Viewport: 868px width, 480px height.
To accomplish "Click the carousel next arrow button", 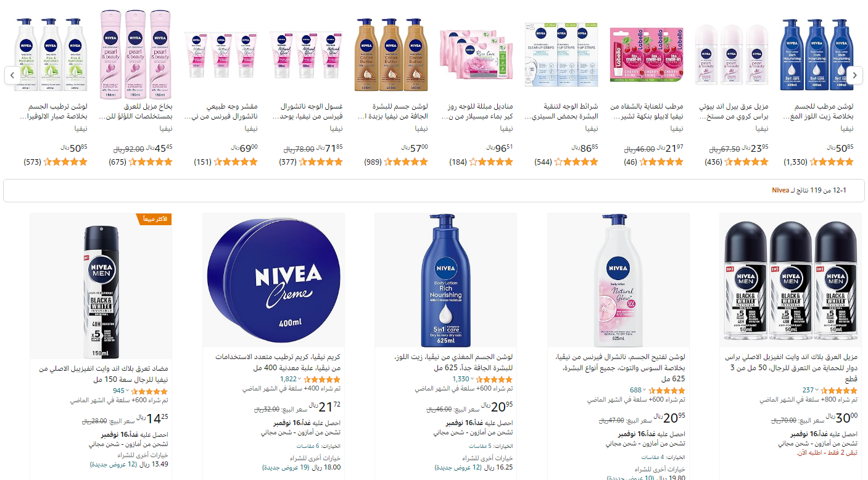I will tap(854, 75).
